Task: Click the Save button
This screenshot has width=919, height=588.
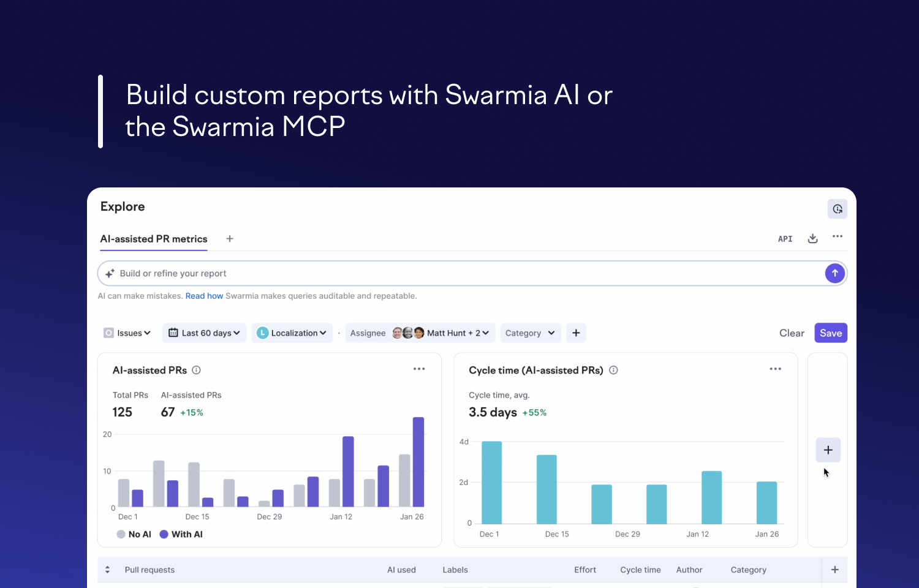Action: (831, 333)
